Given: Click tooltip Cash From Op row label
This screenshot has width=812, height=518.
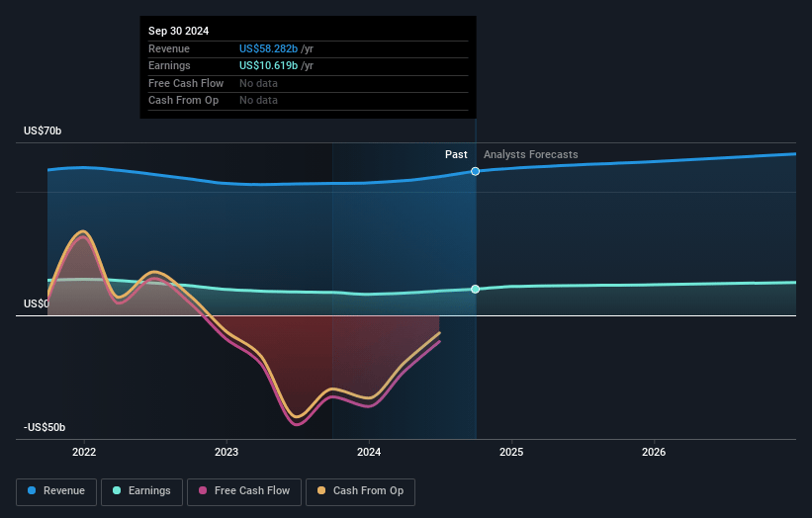Looking at the screenshot, I should pyautogui.click(x=183, y=101).
